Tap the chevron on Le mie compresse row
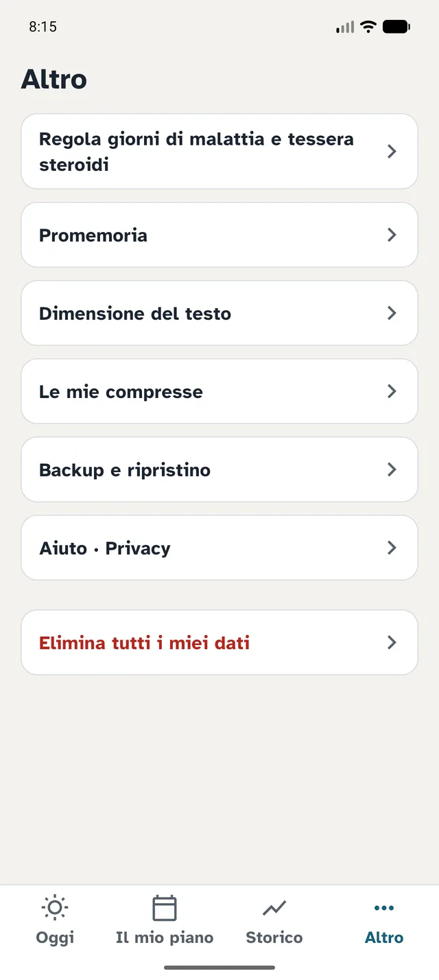 [x=392, y=391]
